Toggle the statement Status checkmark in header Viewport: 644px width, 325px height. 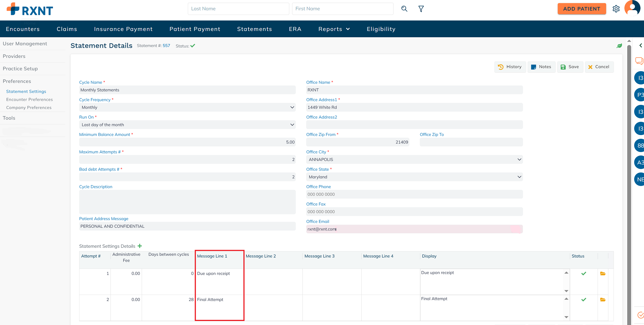[x=193, y=46]
